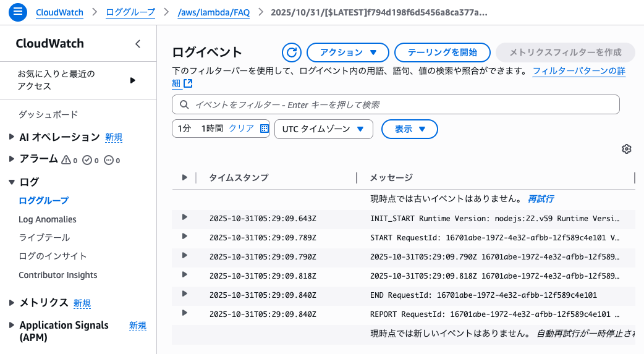The height and width of the screenshot is (354, 644).
Task: Collapse the CloudWatch sidebar panel
Action: click(138, 44)
